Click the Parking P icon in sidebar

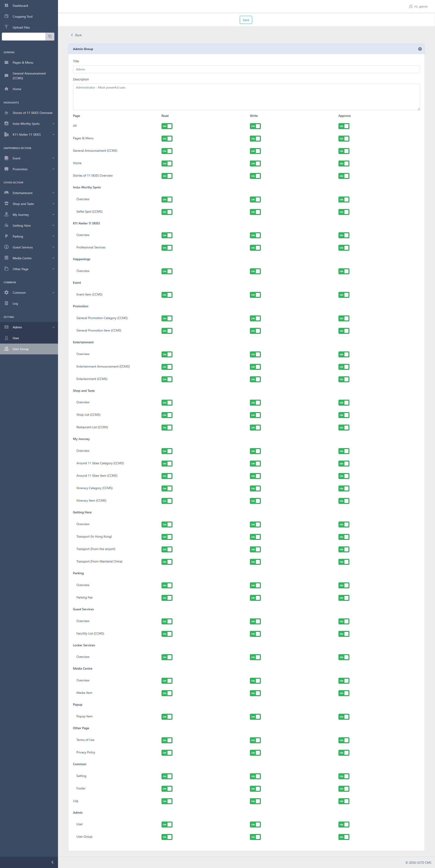(x=6, y=236)
